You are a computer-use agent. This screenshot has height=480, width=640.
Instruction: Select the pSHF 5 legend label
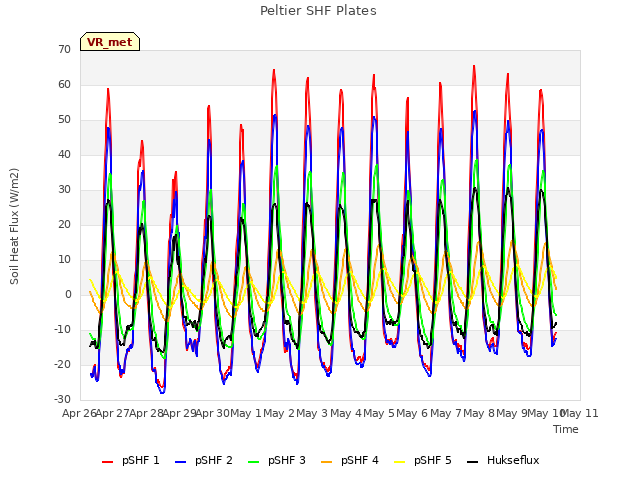433,460
